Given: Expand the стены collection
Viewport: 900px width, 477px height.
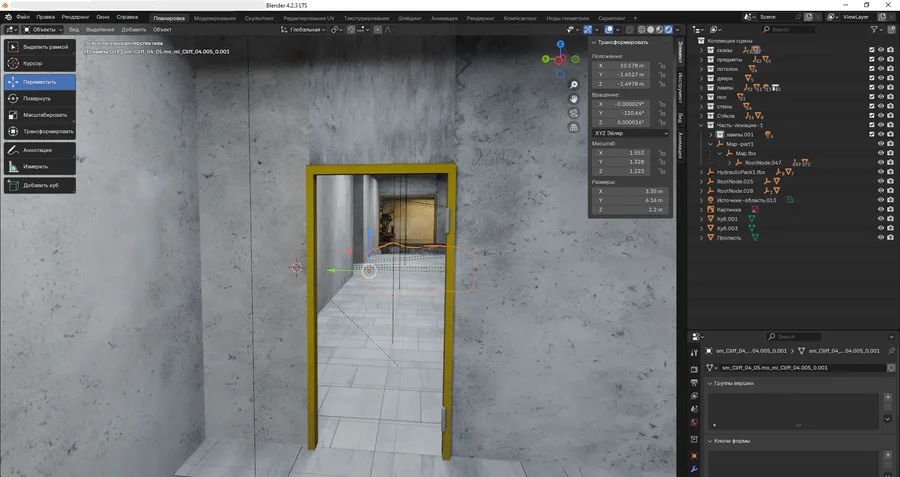Looking at the screenshot, I should (701, 106).
